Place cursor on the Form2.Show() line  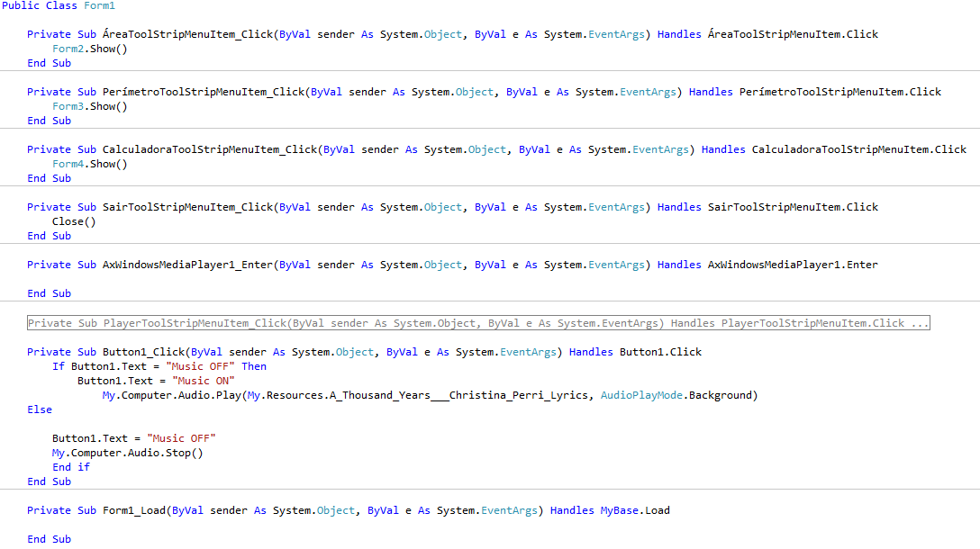click(89, 49)
